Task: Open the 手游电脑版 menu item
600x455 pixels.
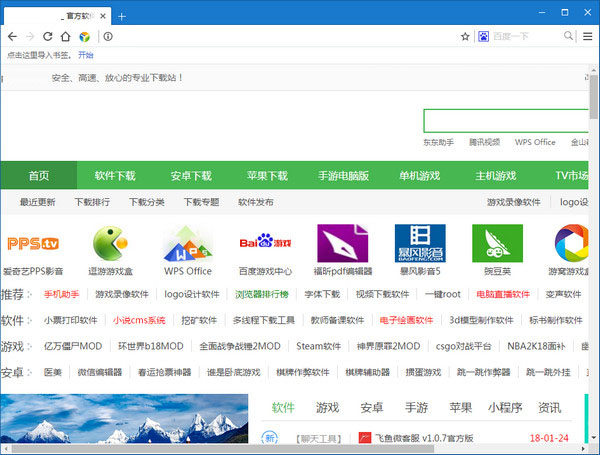Action: [343, 175]
